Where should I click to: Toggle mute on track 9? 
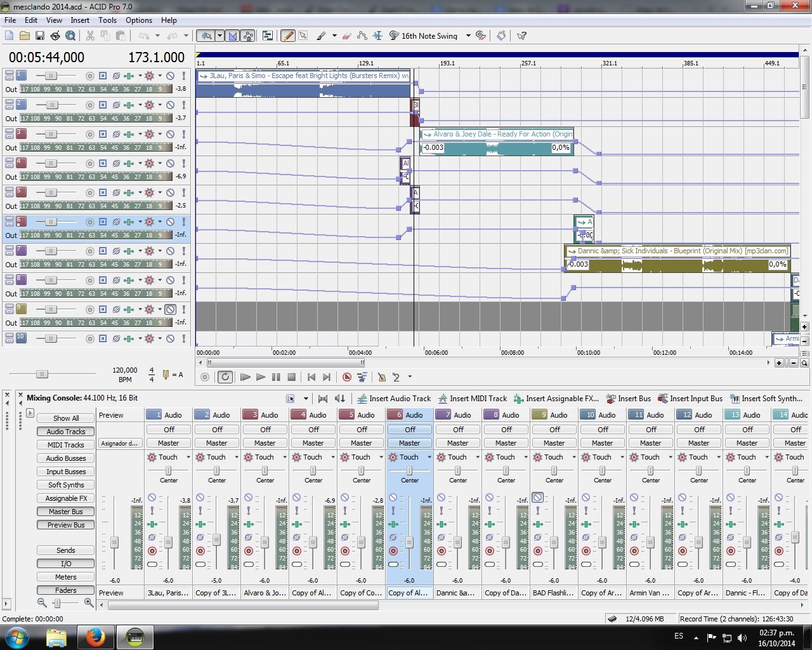(x=170, y=309)
